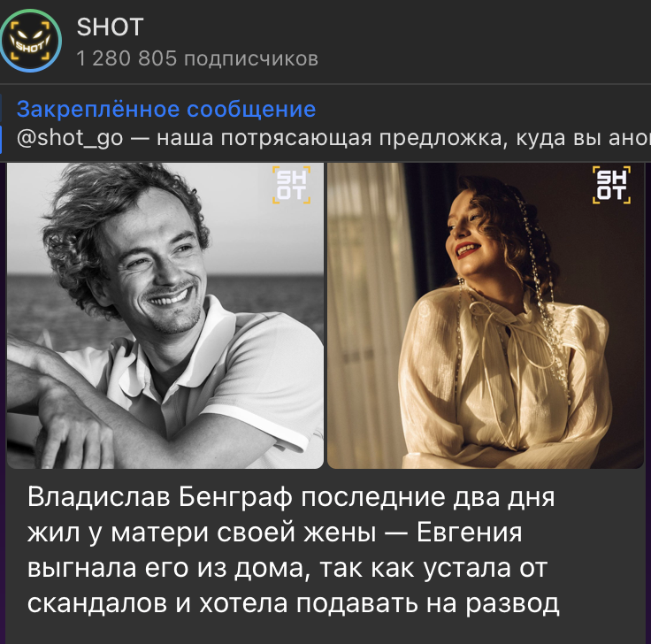Click the SHOT channel name in header
Screen dimensions: 651x644
pyautogui.click(x=110, y=27)
